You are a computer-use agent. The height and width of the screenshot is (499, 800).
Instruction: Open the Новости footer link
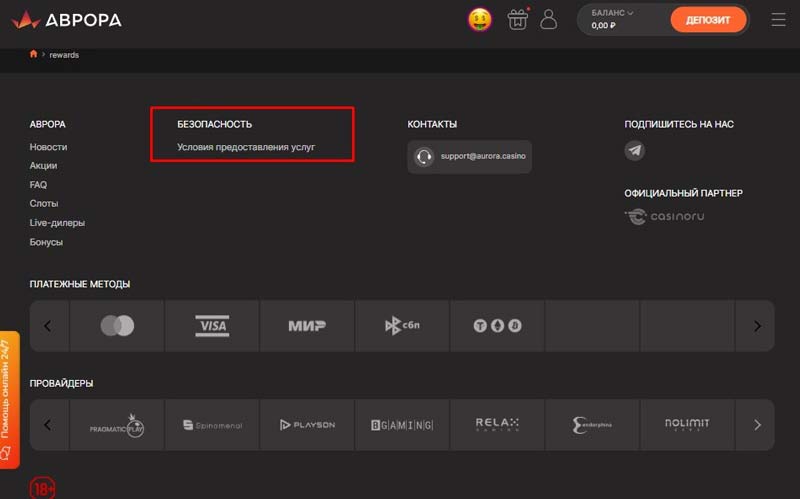pos(49,147)
